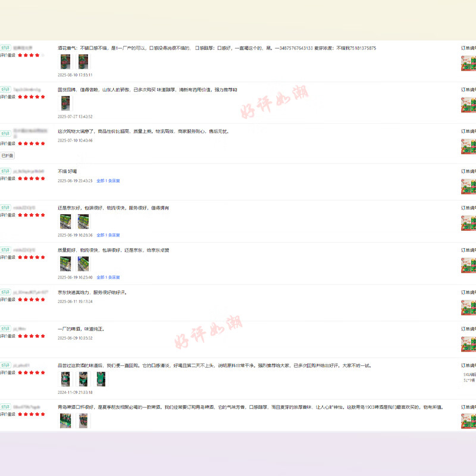Open first photo in 2024-11-29 review

65,379
